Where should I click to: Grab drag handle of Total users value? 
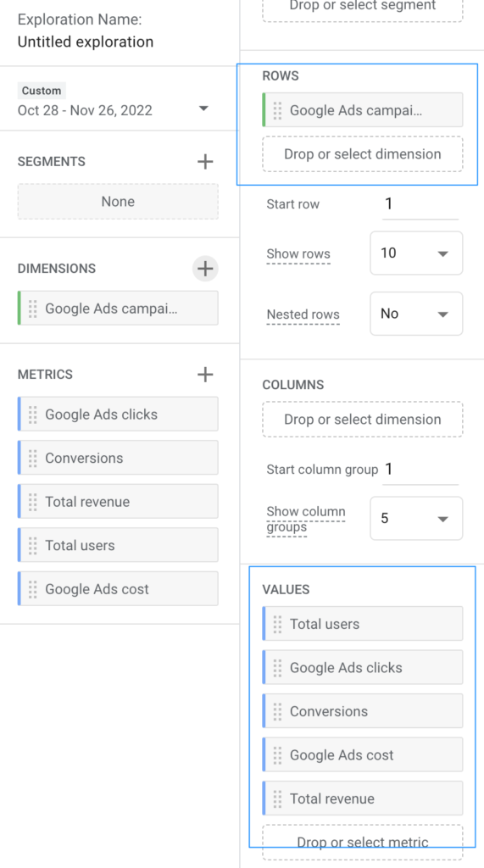(277, 624)
